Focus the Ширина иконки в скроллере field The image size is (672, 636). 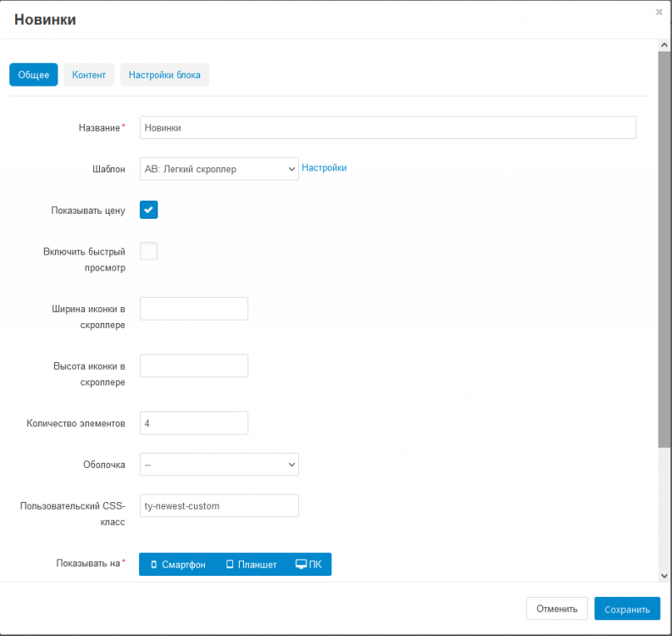click(193, 309)
